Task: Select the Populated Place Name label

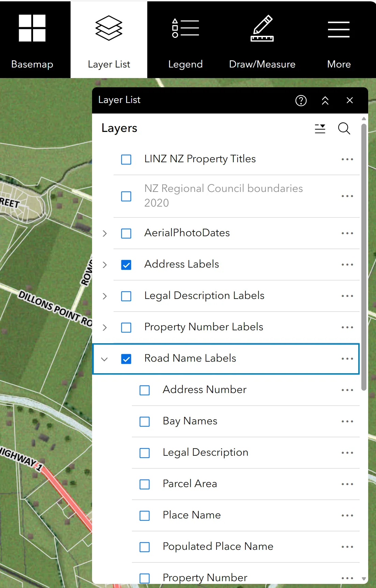Action: 218,546
